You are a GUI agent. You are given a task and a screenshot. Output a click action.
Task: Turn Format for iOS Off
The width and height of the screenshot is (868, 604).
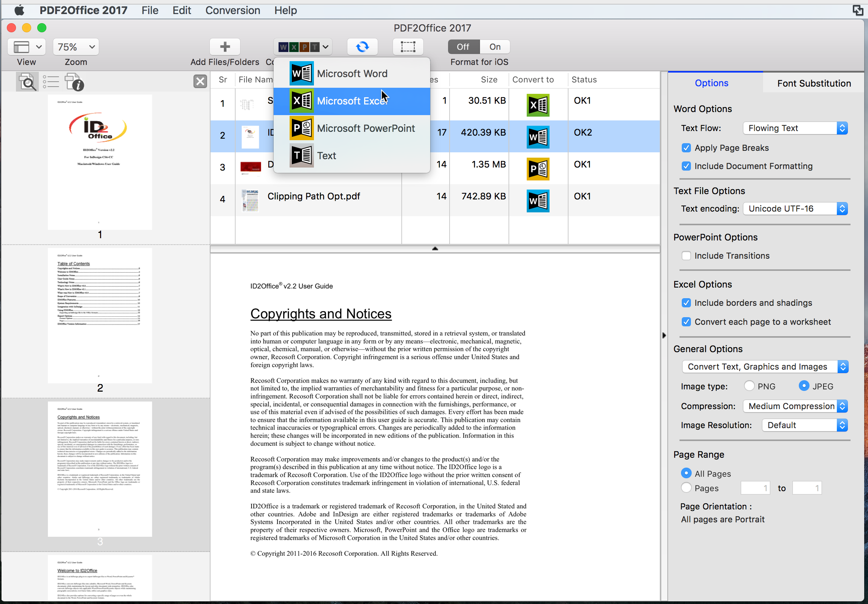tap(463, 47)
